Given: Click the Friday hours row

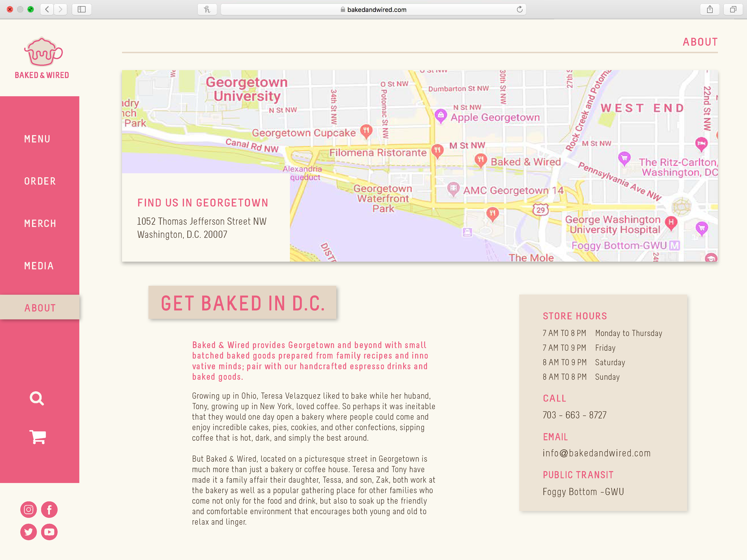Looking at the screenshot, I should click(579, 348).
